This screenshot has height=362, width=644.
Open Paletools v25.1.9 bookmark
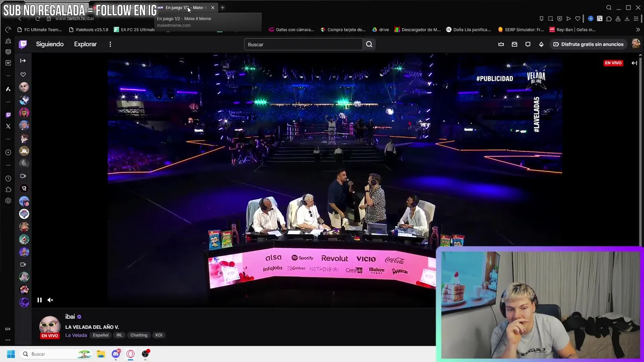pyautogui.click(x=88, y=30)
